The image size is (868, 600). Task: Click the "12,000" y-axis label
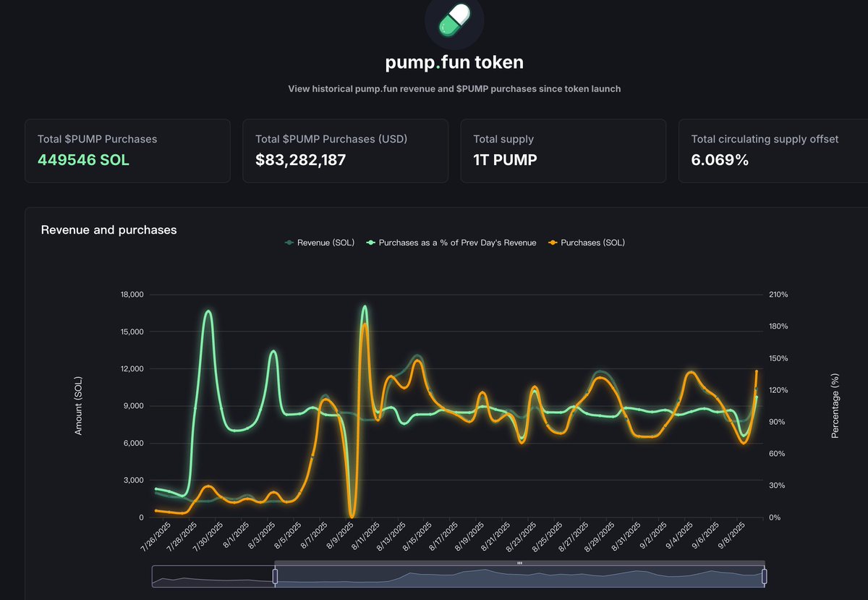pos(132,369)
